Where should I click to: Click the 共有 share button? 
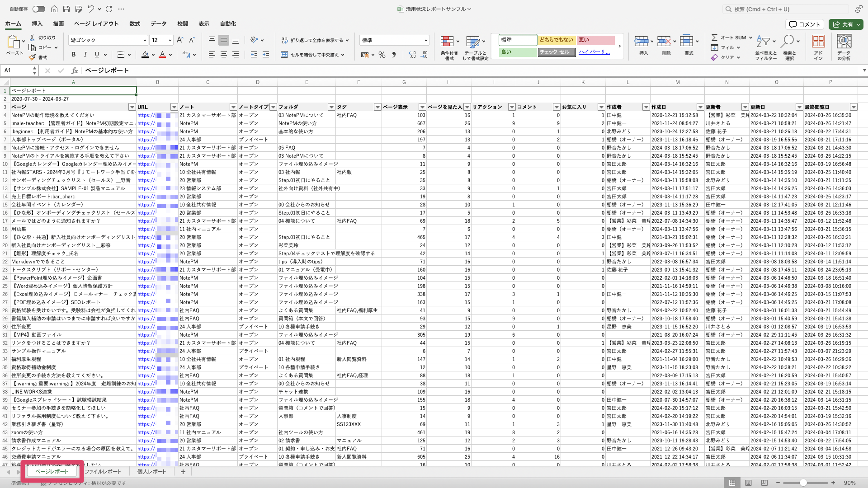846,24
